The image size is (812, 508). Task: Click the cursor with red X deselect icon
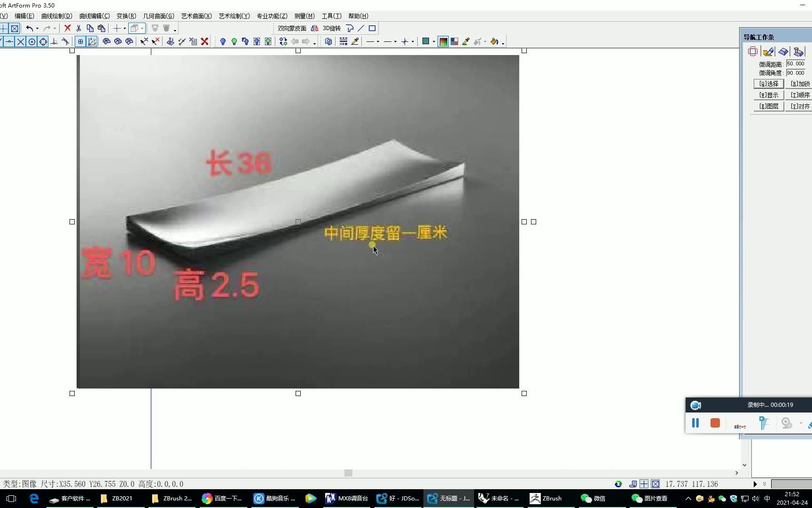click(x=156, y=41)
